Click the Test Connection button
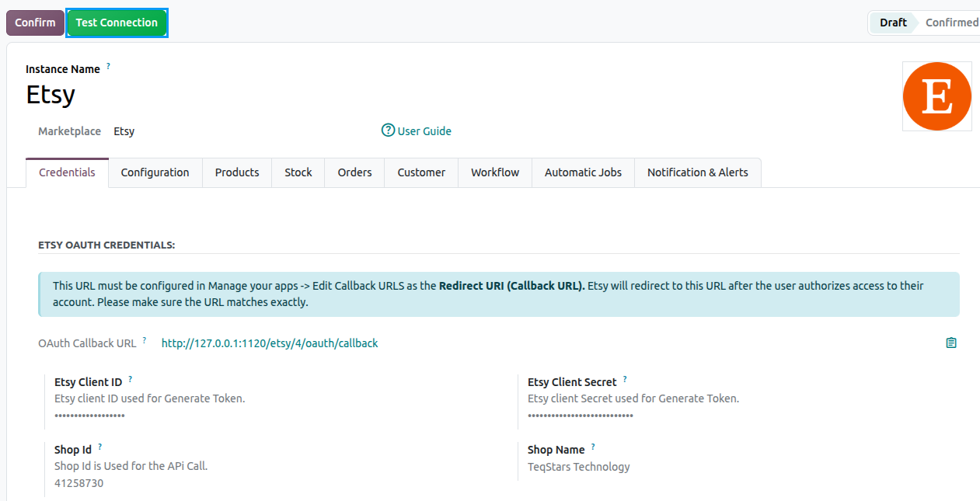 [x=117, y=23]
